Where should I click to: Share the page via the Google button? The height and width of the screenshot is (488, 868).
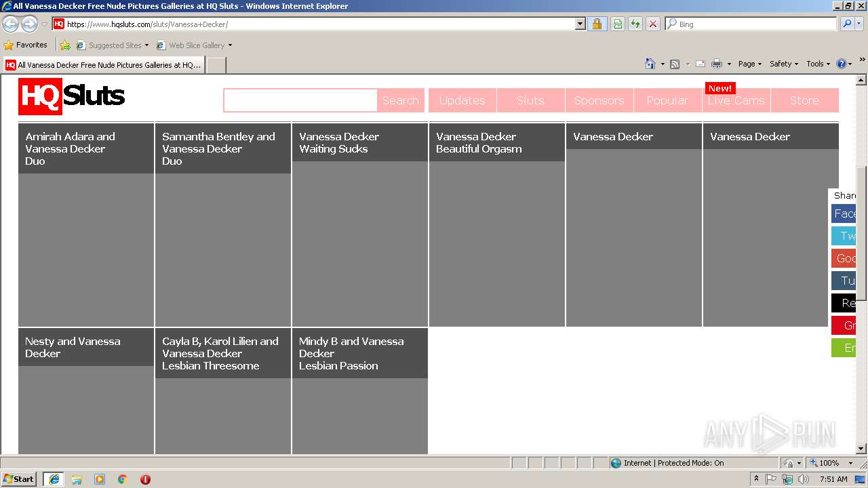844,258
